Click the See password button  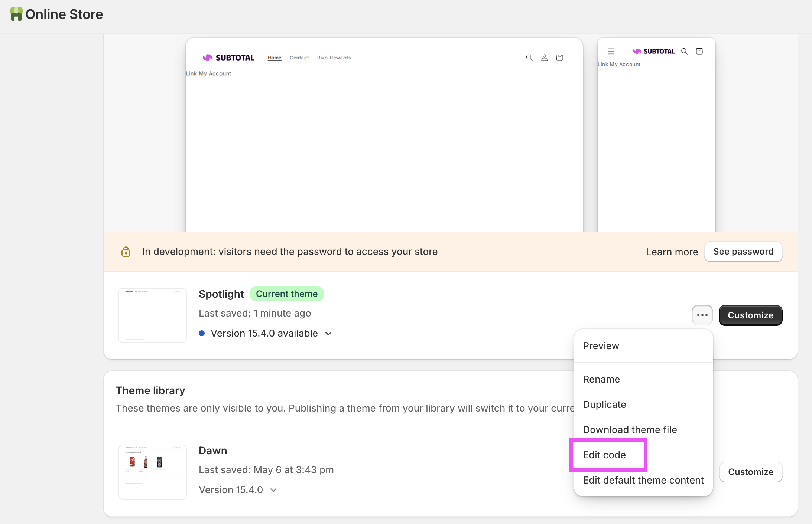click(x=743, y=252)
